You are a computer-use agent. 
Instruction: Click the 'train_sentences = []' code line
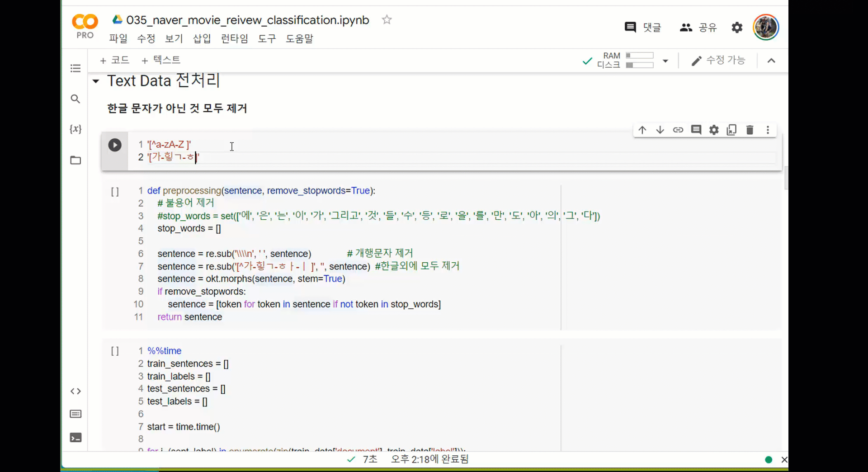[188, 364]
